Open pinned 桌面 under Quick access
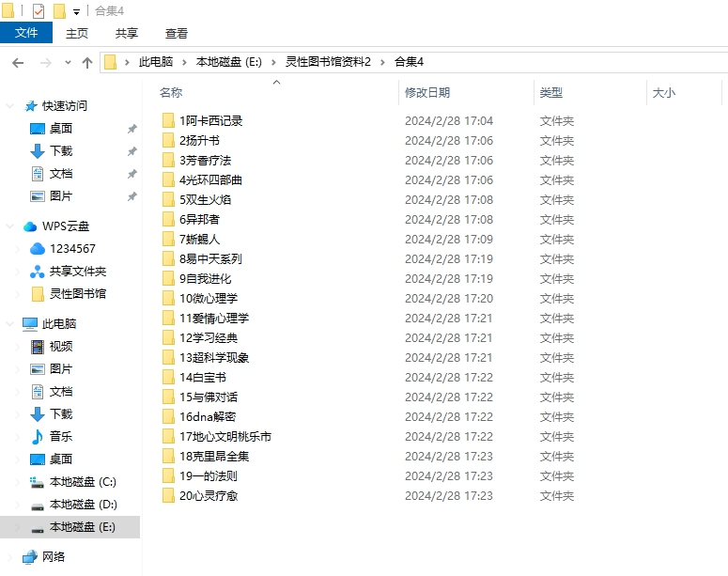 point(61,128)
